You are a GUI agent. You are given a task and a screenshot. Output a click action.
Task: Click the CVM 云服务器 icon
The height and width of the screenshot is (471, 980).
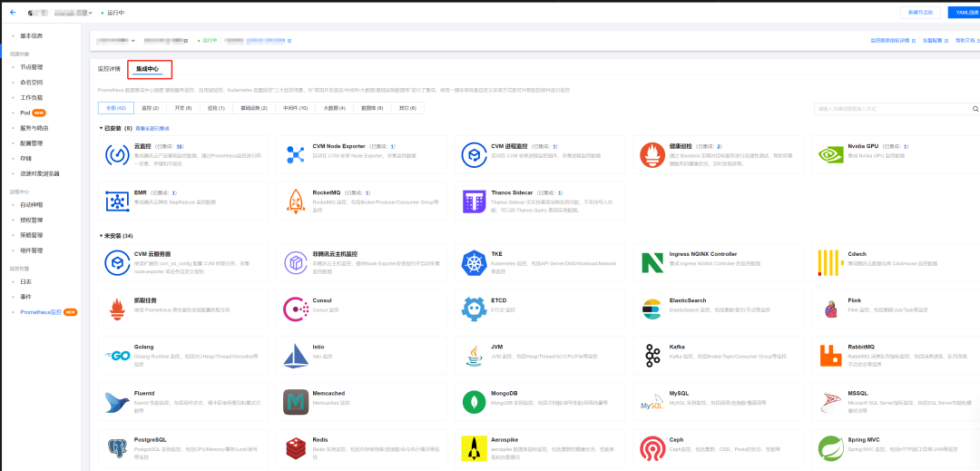117,263
